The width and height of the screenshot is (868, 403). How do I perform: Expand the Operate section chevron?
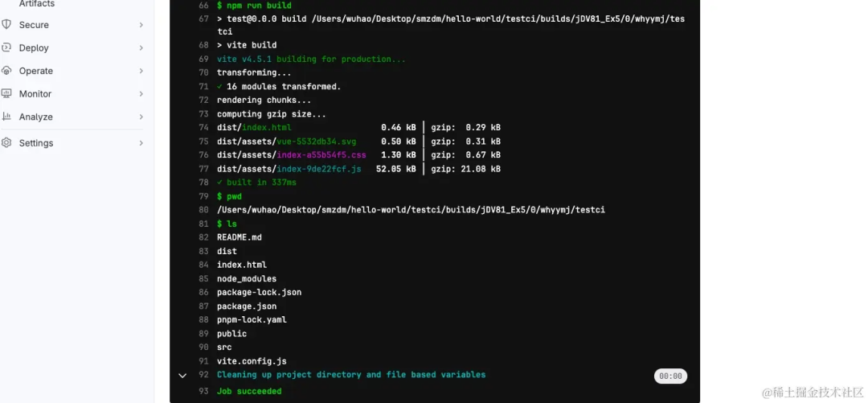(x=141, y=71)
